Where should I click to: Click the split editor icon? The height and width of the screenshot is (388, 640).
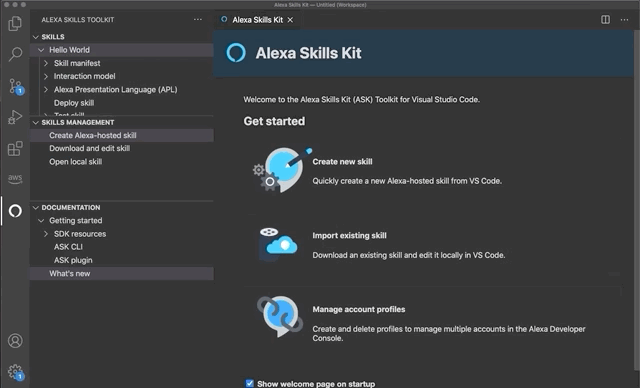point(605,20)
